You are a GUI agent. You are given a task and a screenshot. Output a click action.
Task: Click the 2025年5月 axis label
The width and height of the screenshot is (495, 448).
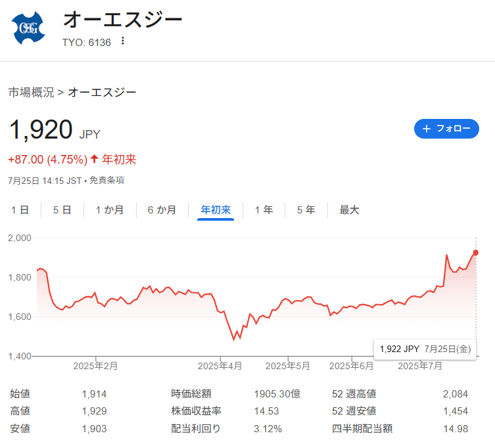tap(287, 366)
